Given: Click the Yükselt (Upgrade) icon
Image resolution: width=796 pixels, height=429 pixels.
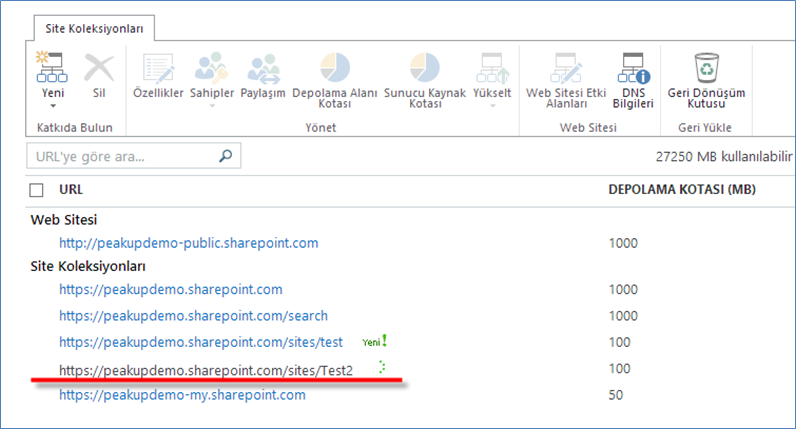Looking at the screenshot, I should tap(492, 68).
